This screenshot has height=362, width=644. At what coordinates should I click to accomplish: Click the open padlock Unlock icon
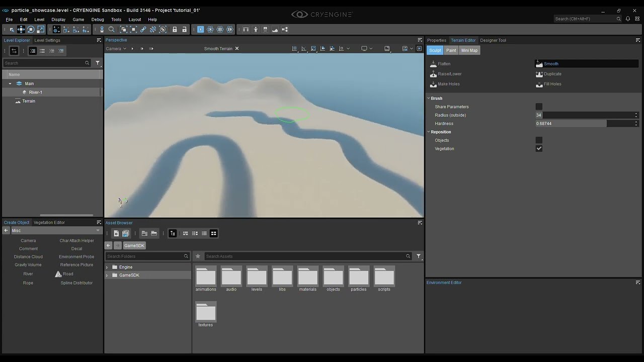185,30
